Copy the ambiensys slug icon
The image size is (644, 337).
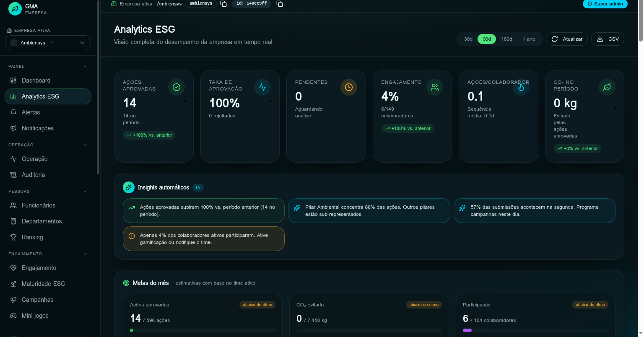223,4
